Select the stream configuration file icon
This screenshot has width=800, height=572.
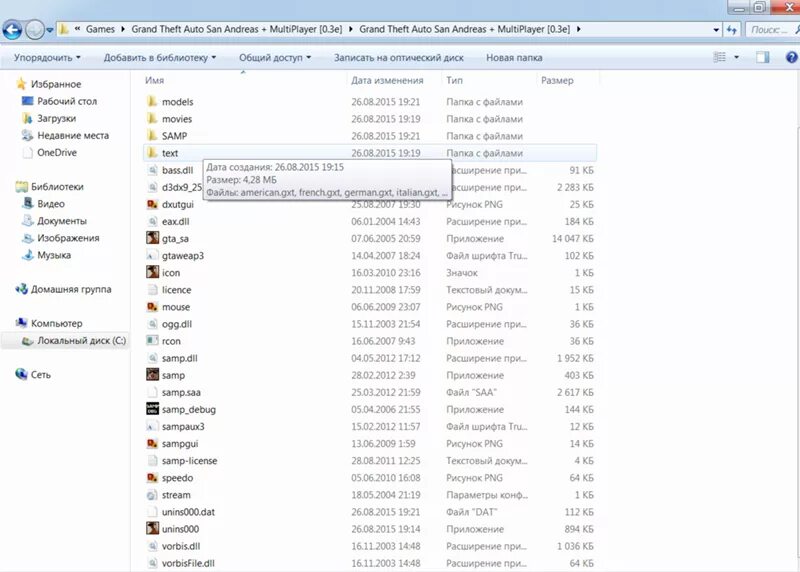pyautogui.click(x=152, y=494)
